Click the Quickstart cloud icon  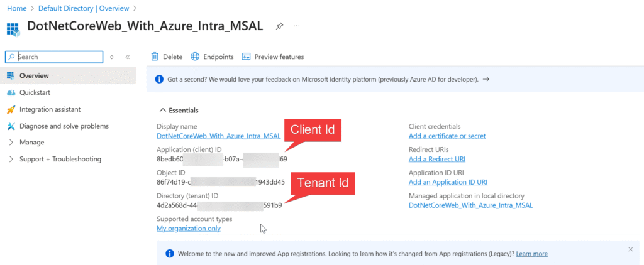point(11,93)
